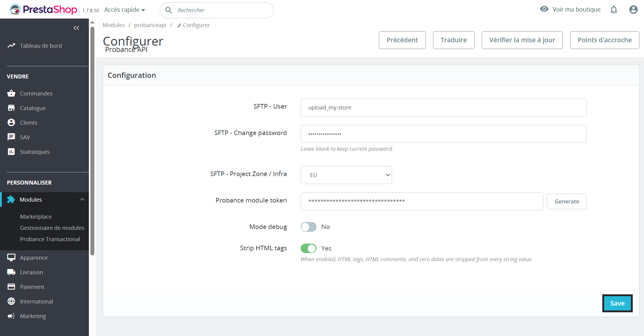Click the SFTP Change password field
Image resolution: width=644 pixels, height=336 pixels.
point(443,134)
